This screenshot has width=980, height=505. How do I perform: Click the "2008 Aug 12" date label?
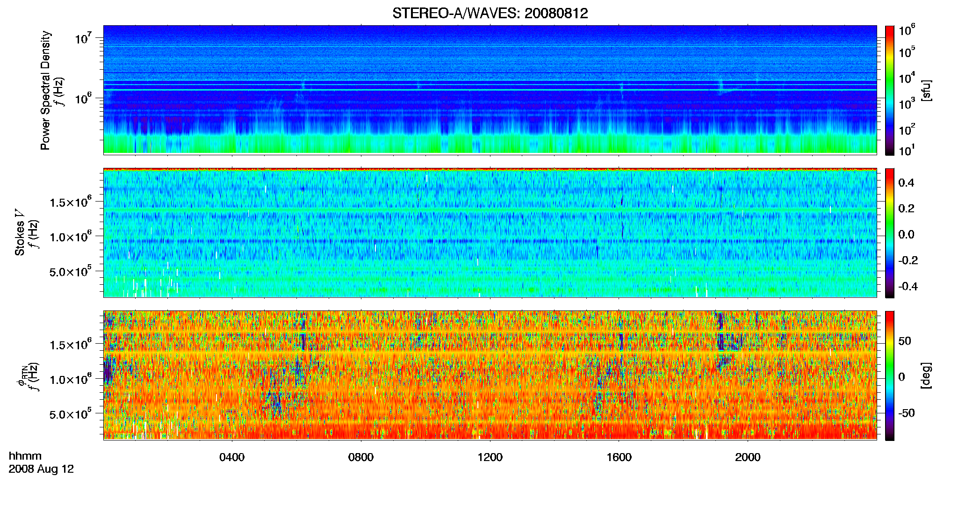(x=41, y=469)
